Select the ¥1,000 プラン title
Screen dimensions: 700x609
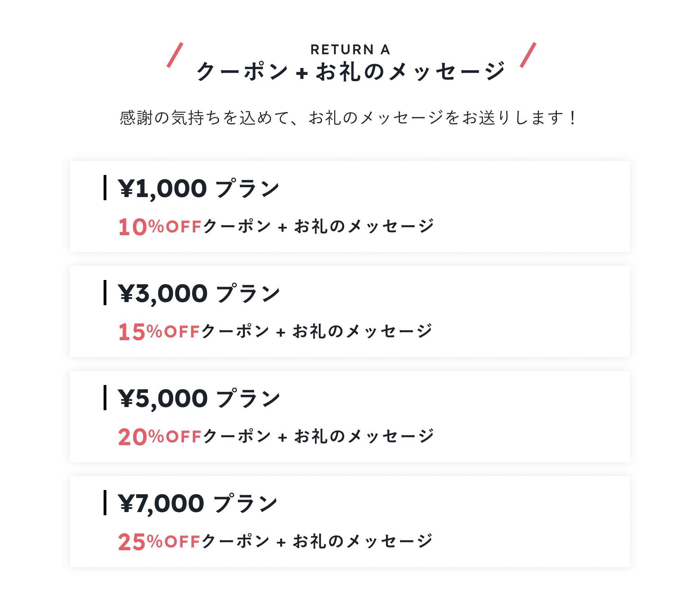pos(198,188)
